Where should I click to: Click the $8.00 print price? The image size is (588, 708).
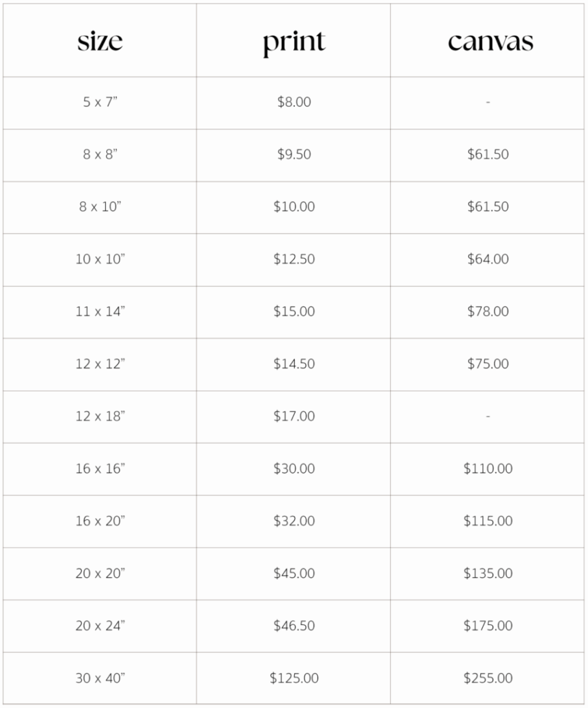coord(294,102)
